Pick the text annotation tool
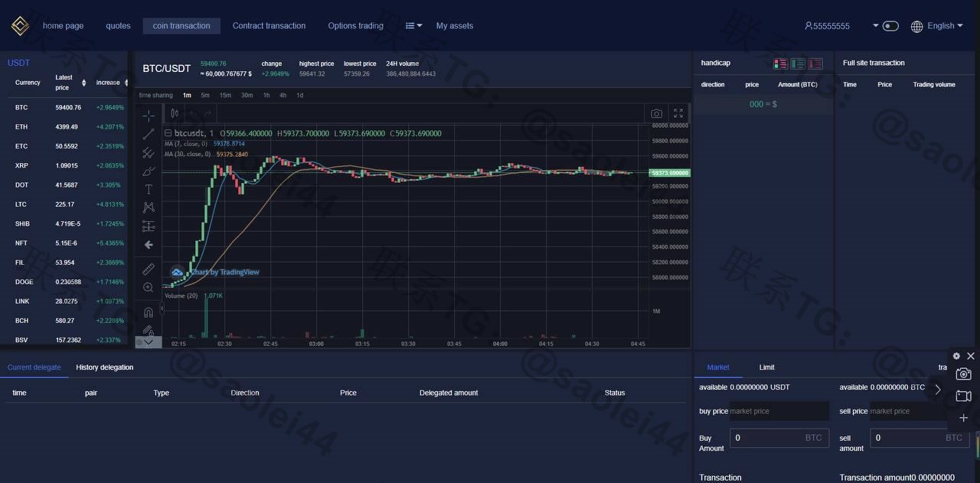980x483 pixels. tap(149, 189)
